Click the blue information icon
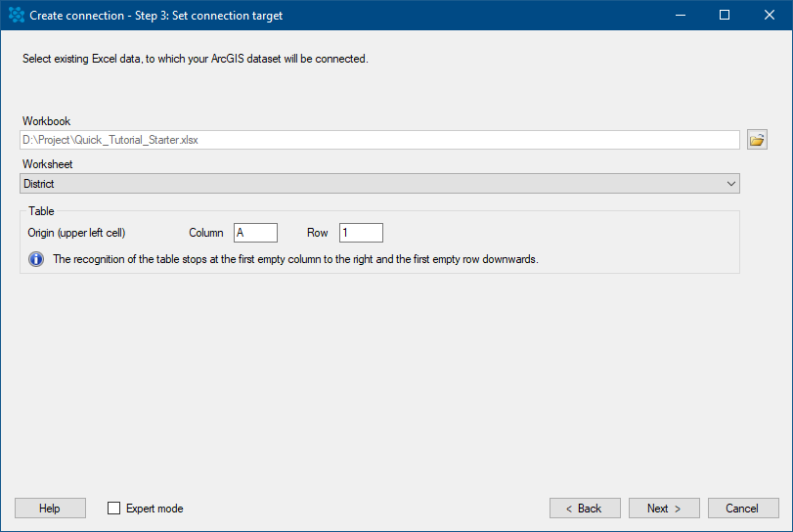This screenshot has height=532, width=793. pyautogui.click(x=36, y=259)
